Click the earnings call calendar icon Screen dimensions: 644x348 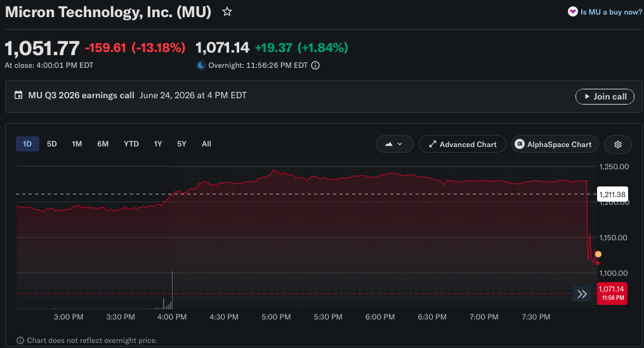point(18,95)
